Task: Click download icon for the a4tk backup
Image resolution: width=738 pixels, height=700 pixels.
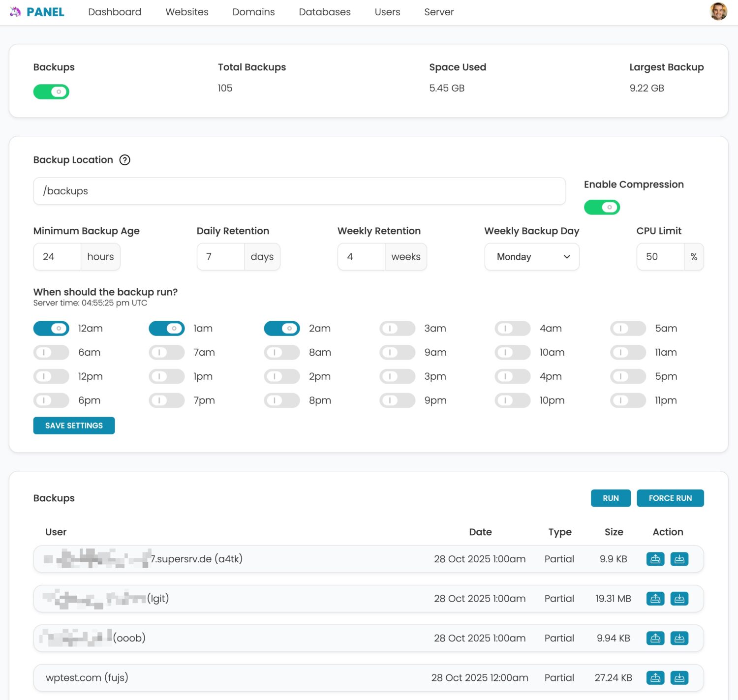Action: (x=679, y=559)
